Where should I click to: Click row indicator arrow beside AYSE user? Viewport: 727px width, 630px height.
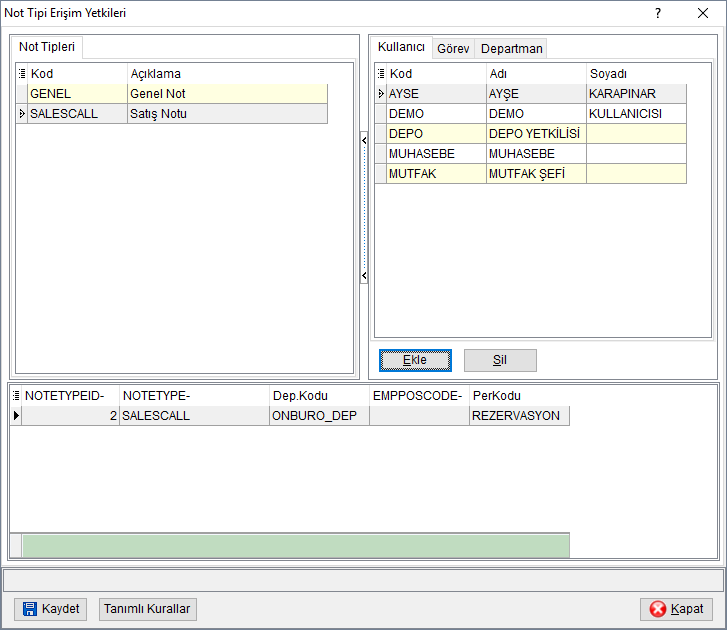point(381,94)
